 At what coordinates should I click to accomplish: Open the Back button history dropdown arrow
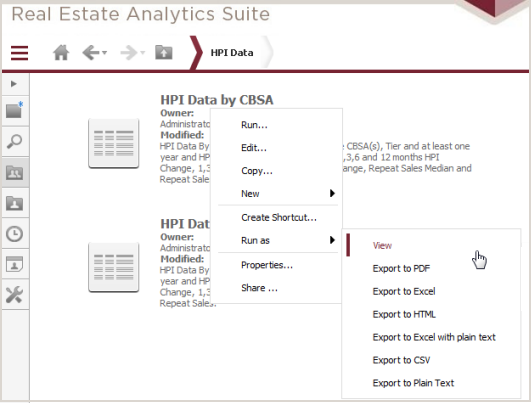pyautogui.click(x=105, y=53)
